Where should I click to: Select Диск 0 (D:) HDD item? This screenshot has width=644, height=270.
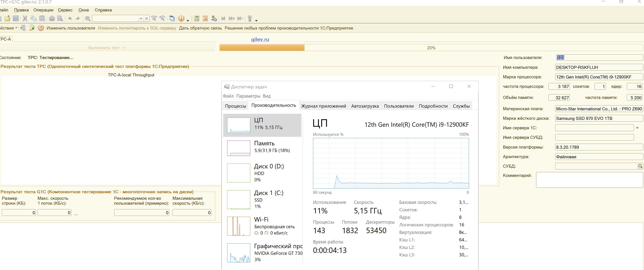(262, 173)
